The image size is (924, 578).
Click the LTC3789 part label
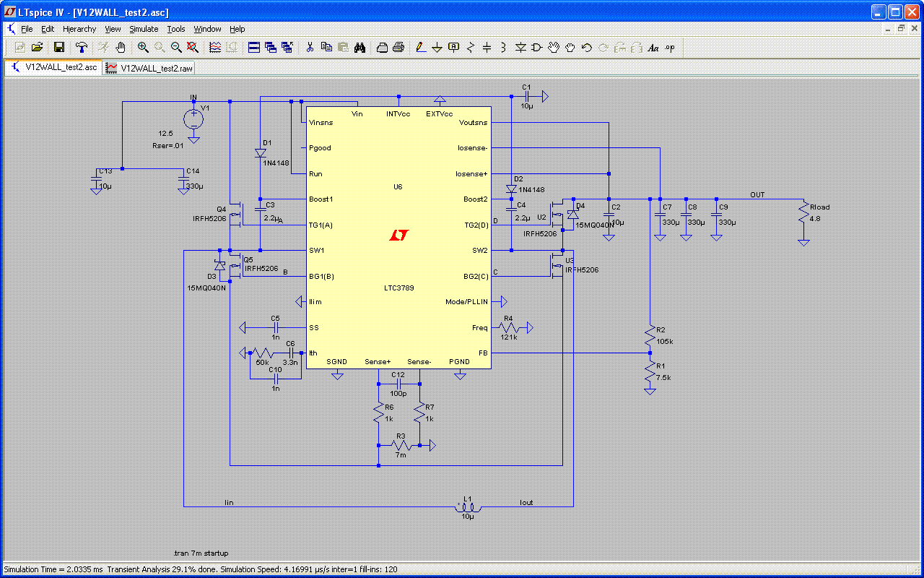point(398,288)
